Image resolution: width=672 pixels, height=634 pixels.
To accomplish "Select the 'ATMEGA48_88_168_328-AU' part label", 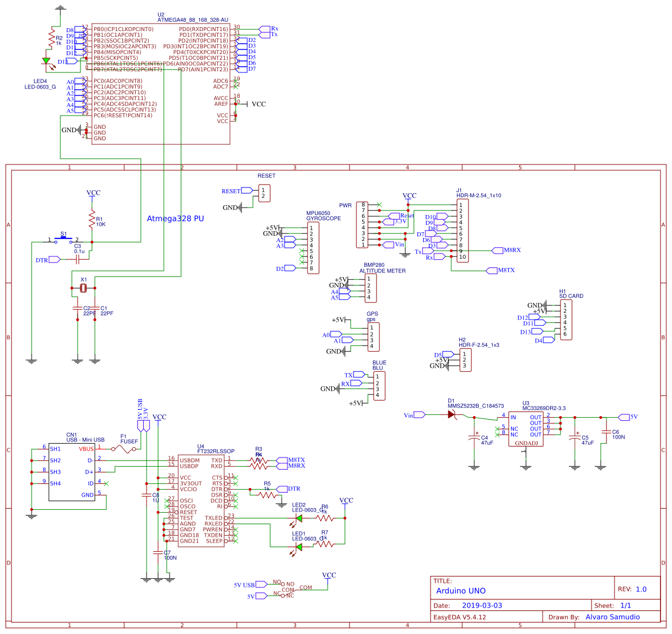I will pos(193,20).
